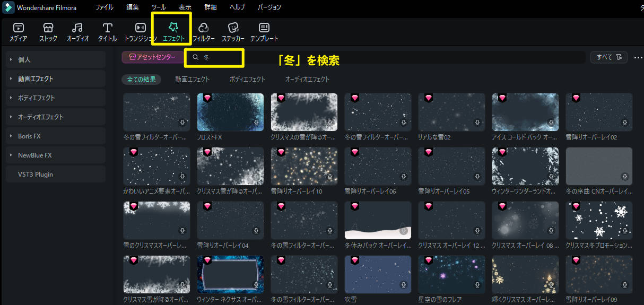Open the ファイル menu
Viewport: 644px width, 305px height.
click(x=104, y=7)
